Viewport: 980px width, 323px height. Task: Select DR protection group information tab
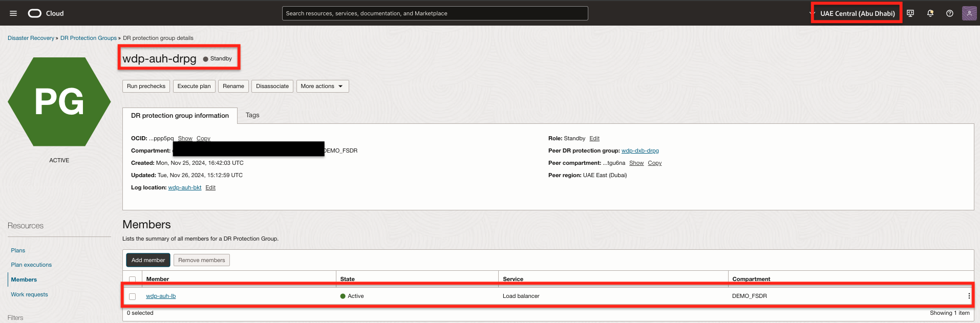tap(180, 116)
